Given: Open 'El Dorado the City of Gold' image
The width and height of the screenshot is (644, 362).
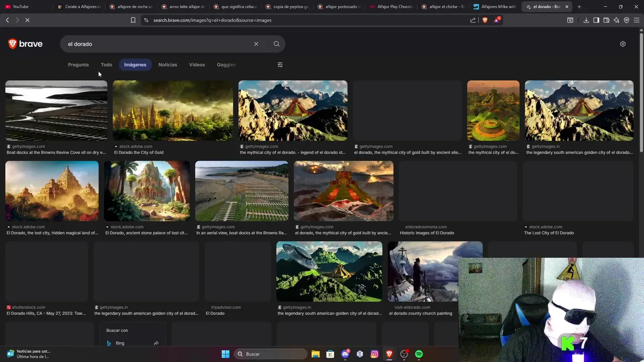Looking at the screenshot, I should 173,111.
